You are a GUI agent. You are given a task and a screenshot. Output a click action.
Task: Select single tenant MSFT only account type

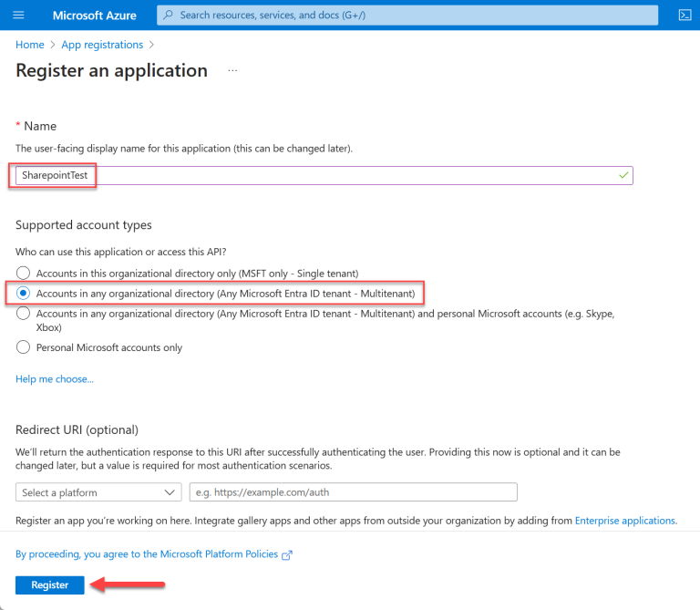(24, 274)
